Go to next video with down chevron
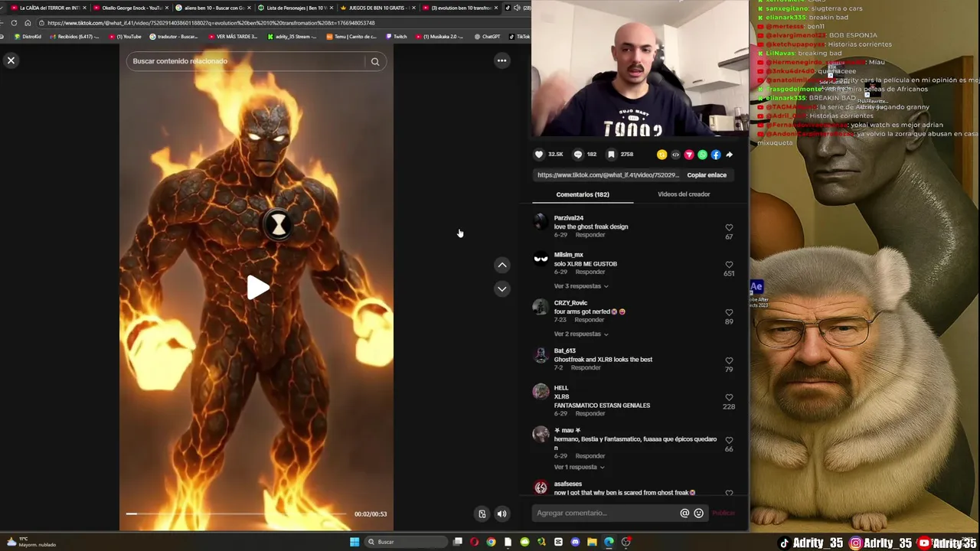980x551 pixels. (502, 289)
